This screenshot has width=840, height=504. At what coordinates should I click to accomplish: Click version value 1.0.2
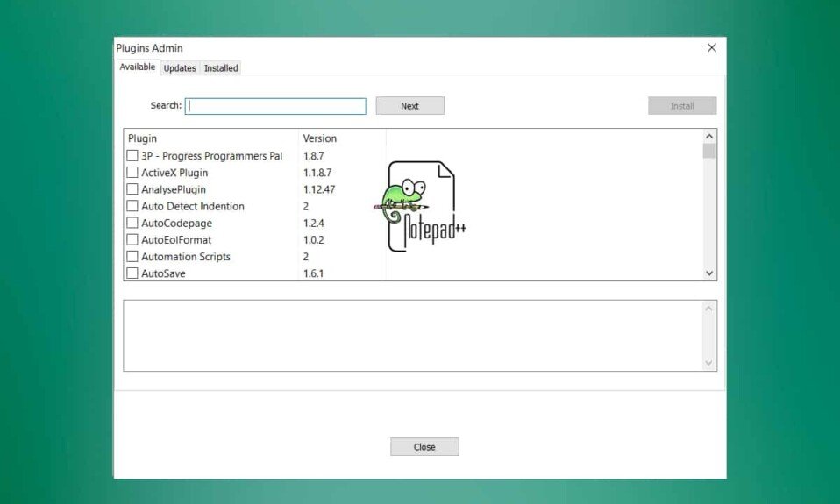(x=313, y=239)
